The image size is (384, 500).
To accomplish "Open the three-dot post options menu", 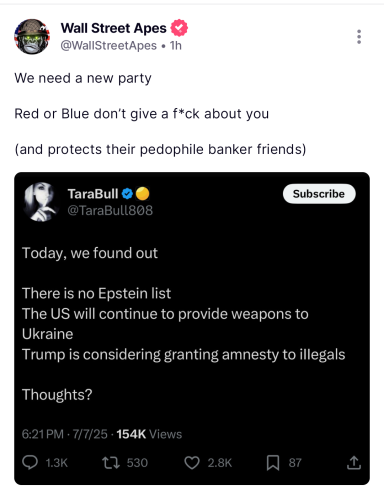I will click(359, 37).
